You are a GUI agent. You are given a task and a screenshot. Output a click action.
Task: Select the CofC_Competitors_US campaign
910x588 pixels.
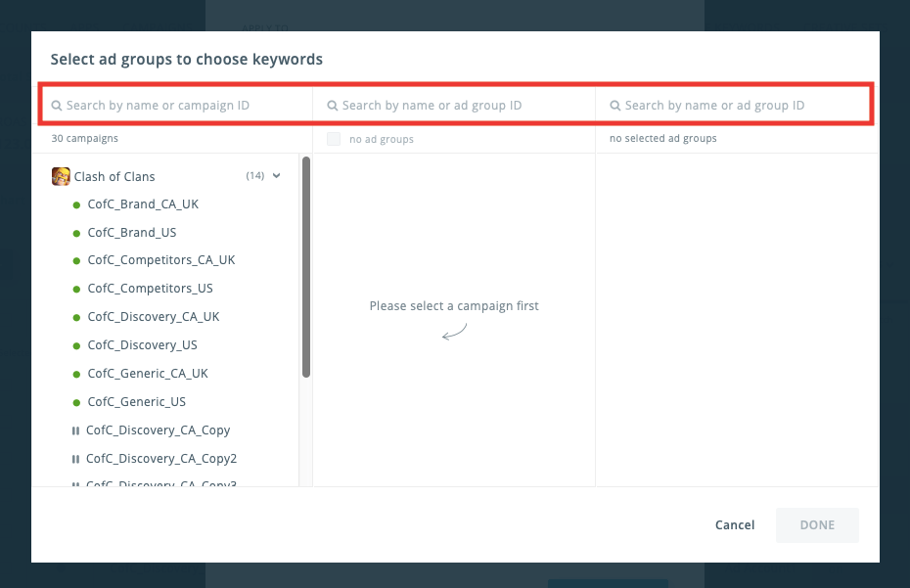pyautogui.click(x=150, y=288)
